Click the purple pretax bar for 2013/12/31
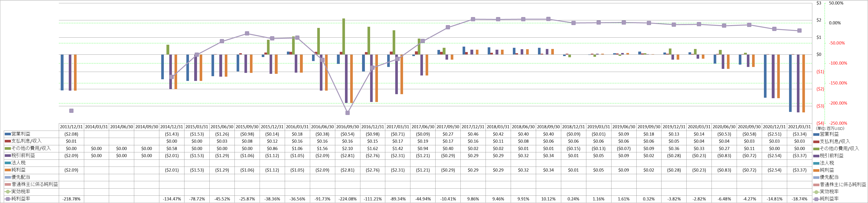868x203 pixels. (70, 73)
